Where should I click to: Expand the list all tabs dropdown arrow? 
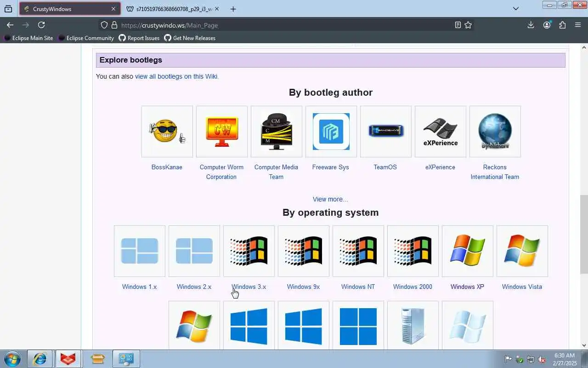tap(515, 9)
